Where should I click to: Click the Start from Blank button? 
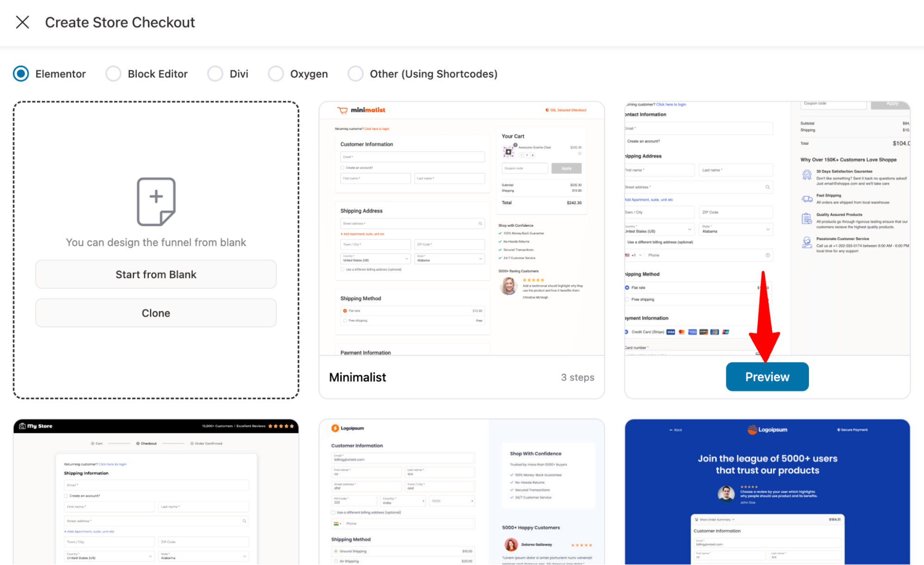pyautogui.click(x=156, y=274)
